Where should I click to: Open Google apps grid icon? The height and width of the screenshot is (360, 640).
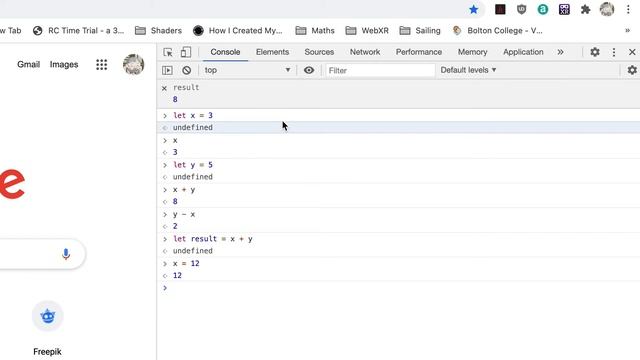pyautogui.click(x=102, y=64)
